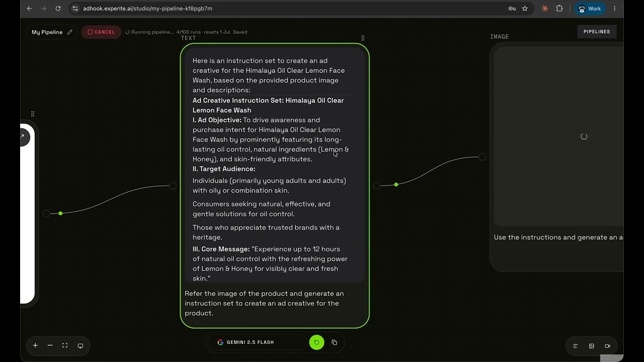Select the My Pipeline title
Viewport: 644px width, 362px height.
47,32
